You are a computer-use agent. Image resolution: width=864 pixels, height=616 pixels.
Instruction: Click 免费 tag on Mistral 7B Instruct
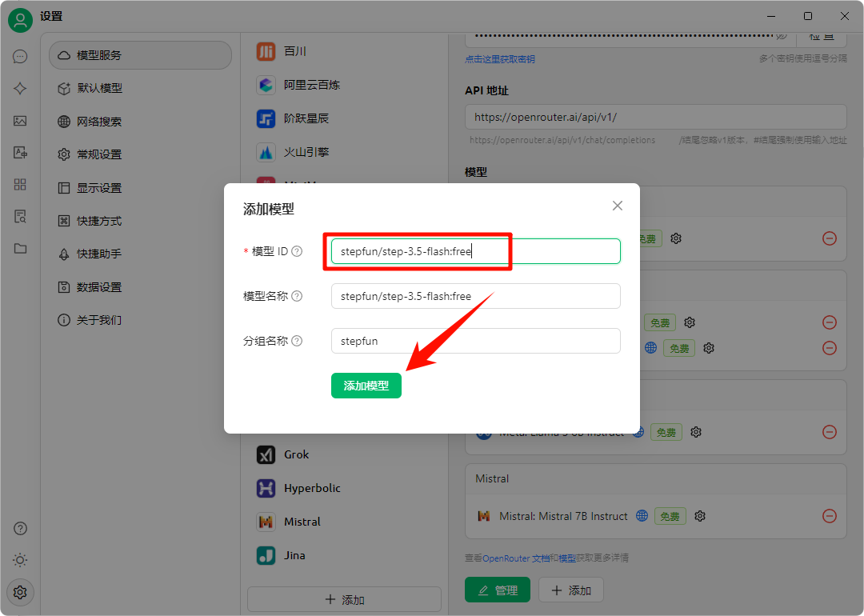(x=670, y=516)
